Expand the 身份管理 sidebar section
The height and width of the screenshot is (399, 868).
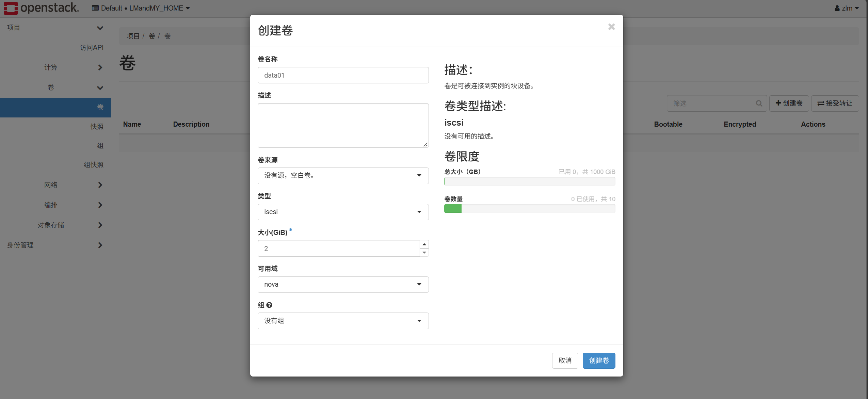click(55, 245)
